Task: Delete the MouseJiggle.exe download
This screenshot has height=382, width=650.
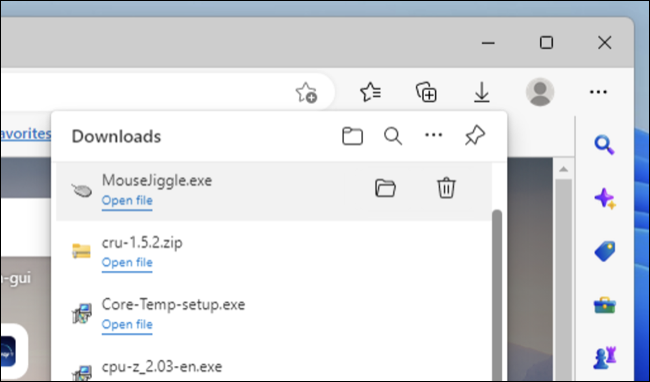Action: [446, 188]
